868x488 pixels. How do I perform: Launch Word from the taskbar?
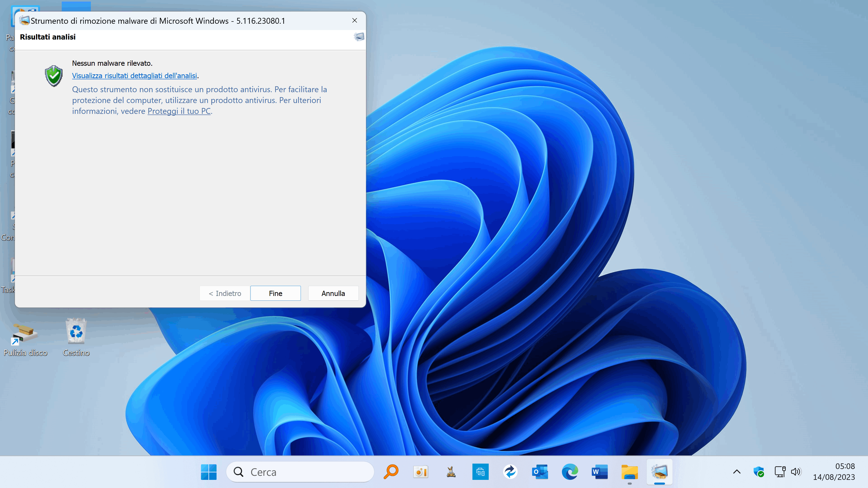599,472
